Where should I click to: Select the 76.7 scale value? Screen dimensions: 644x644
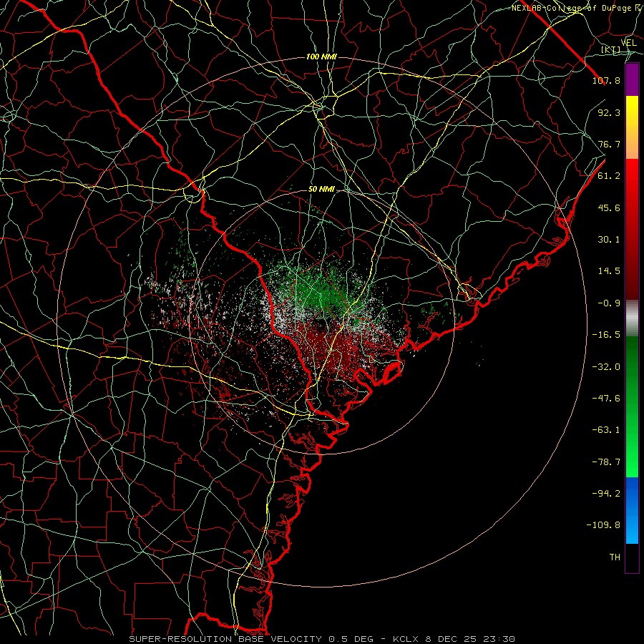[609, 144]
